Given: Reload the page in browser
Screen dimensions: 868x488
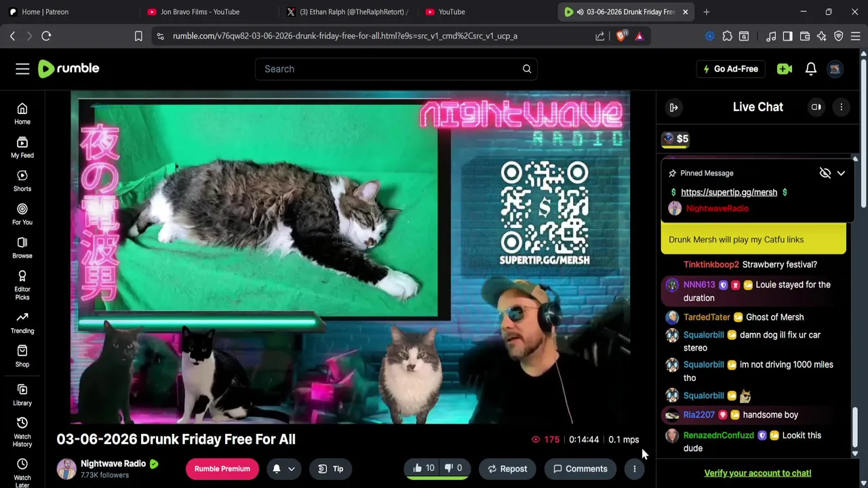Looking at the screenshot, I should click(x=46, y=36).
